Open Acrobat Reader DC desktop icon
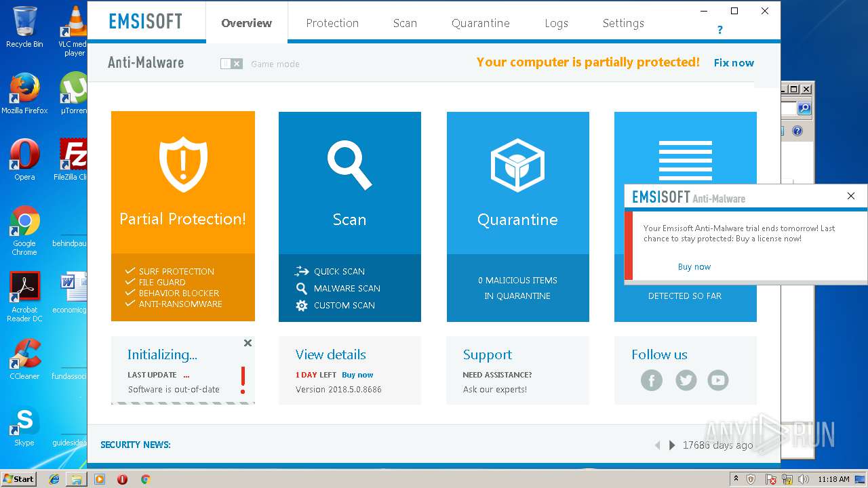Image resolution: width=868 pixels, height=488 pixels. (x=24, y=297)
